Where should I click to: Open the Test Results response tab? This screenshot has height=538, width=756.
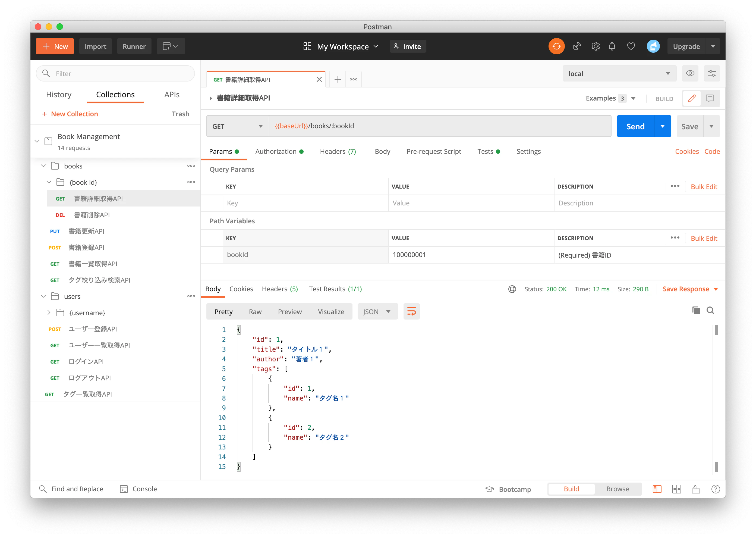click(x=335, y=289)
